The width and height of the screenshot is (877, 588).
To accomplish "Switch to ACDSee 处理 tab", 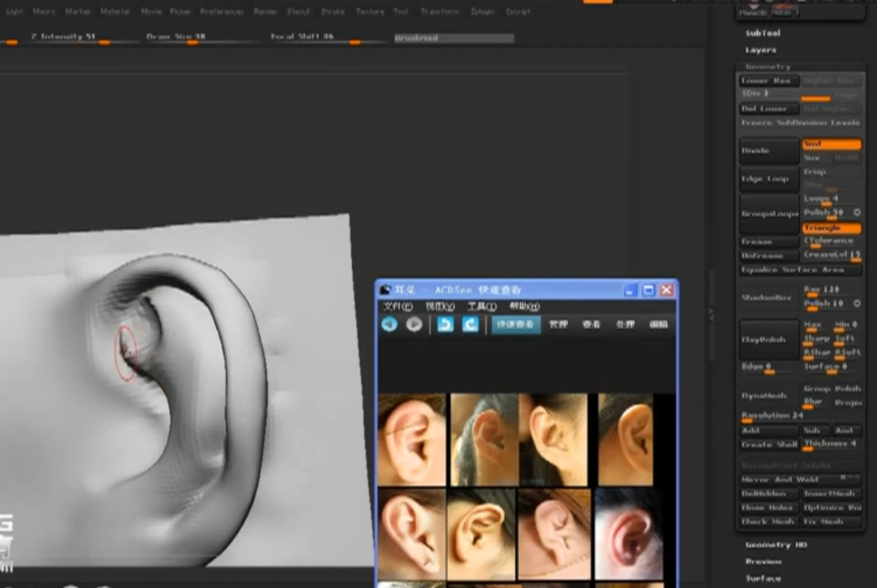I will [x=625, y=324].
